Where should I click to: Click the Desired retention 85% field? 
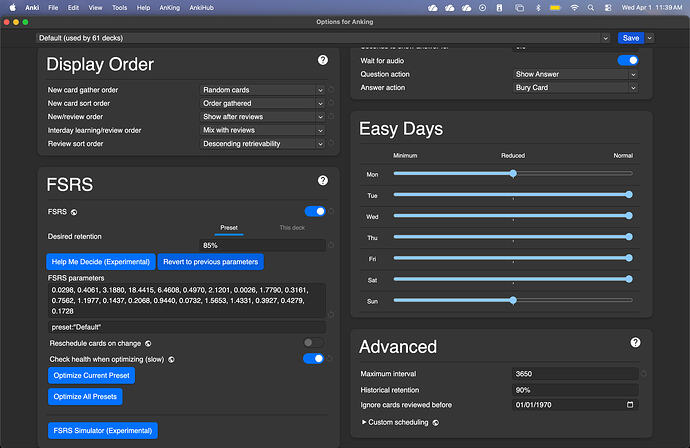click(262, 245)
